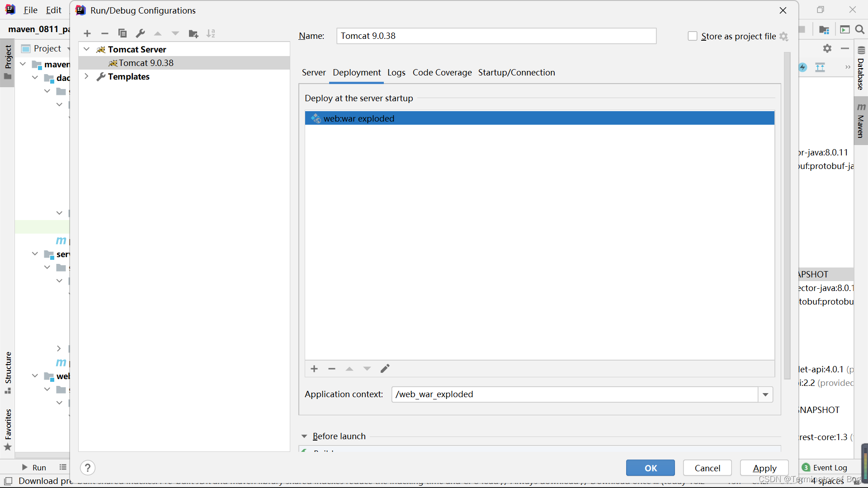Enable Store as project file checkbox
Viewport: 868px width, 488px height.
[693, 36]
